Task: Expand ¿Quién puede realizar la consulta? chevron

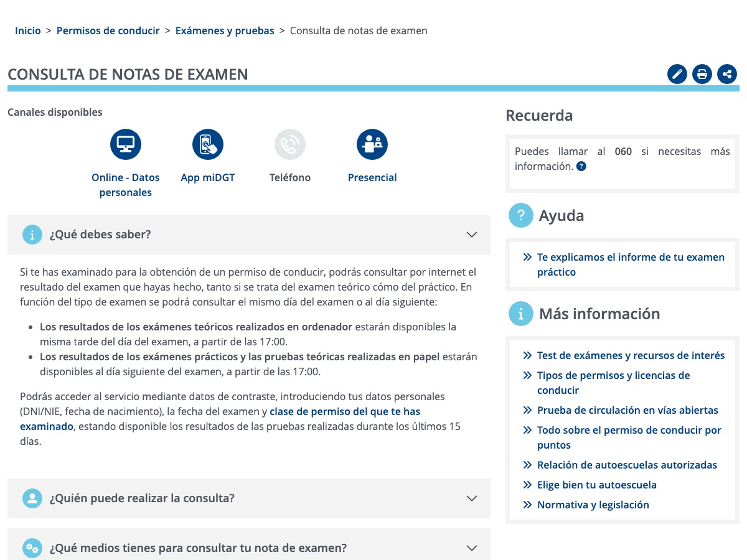Action: 472,498
